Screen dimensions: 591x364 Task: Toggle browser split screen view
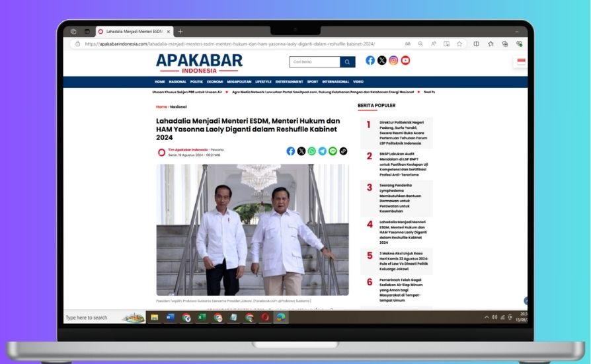click(x=475, y=44)
